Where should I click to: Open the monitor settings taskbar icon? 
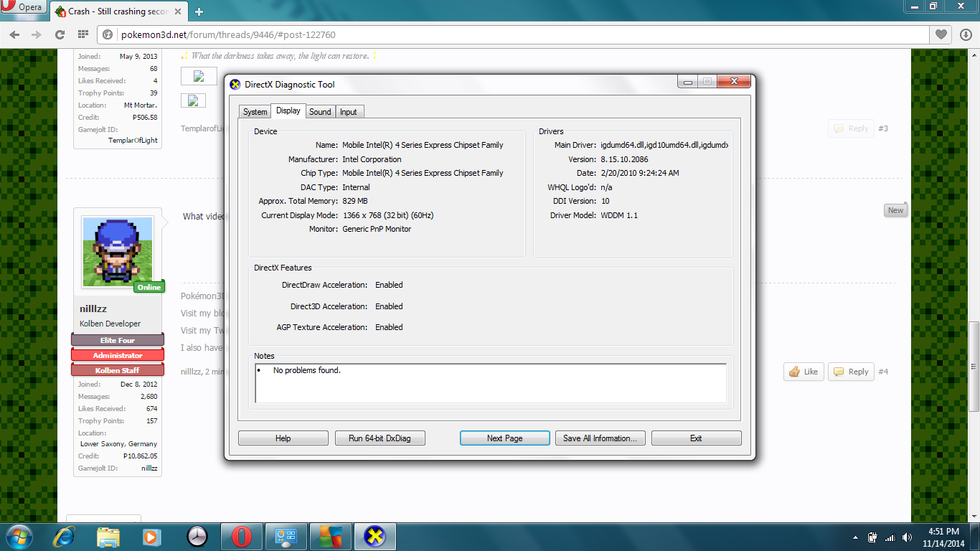click(286, 537)
